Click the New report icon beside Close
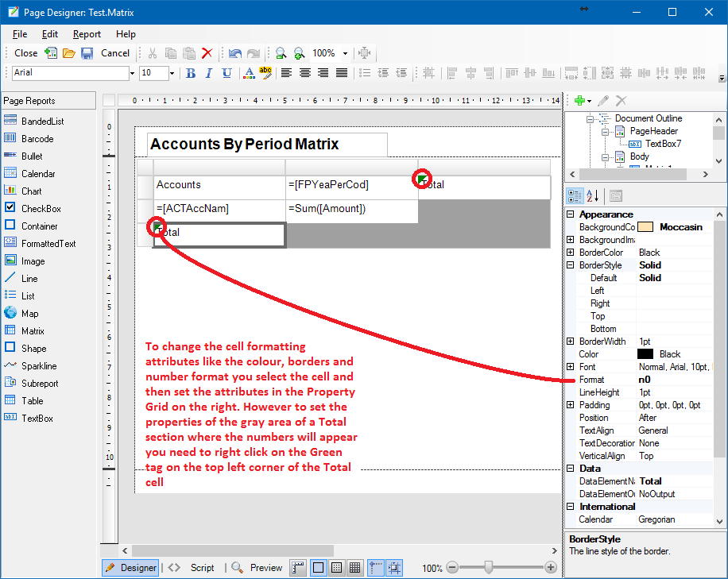This screenshot has width=728, height=579. coord(51,53)
